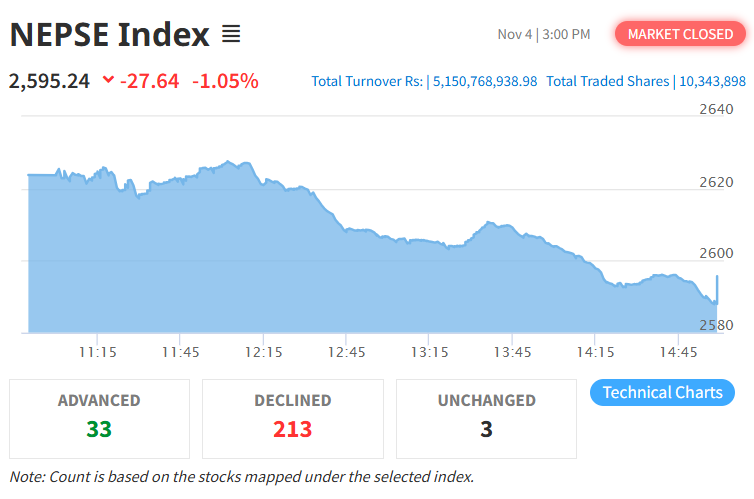Click the -27.64 point change value

150,80
